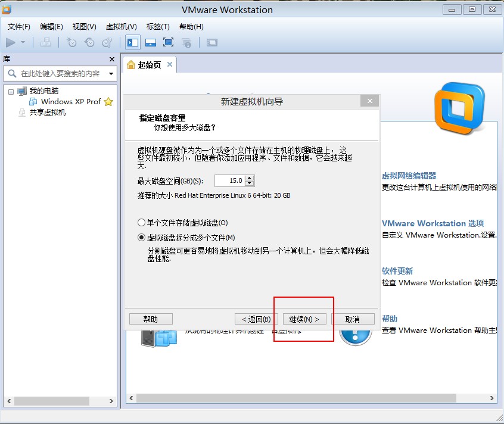Click the blue help circle icon
This screenshot has width=504, height=424.
[355, 337]
